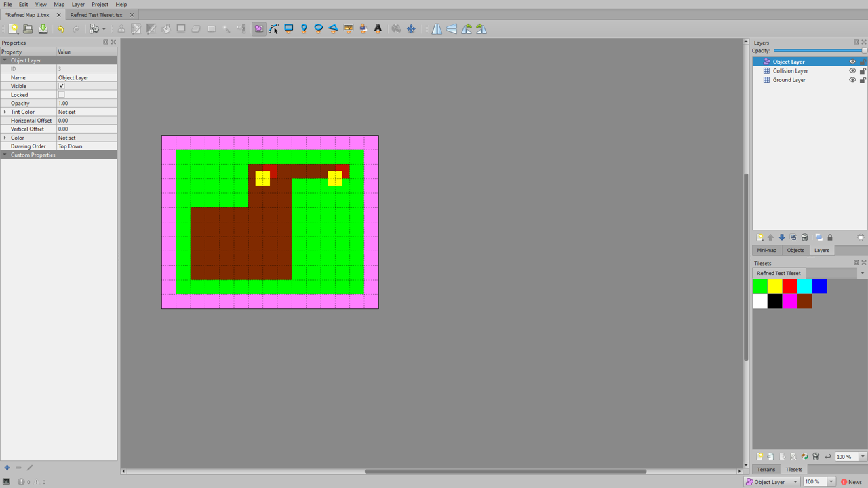Image resolution: width=868 pixels, height=488 pixels.
Task: Select the Insert Rectangle tool
Action: pos(288,28)
